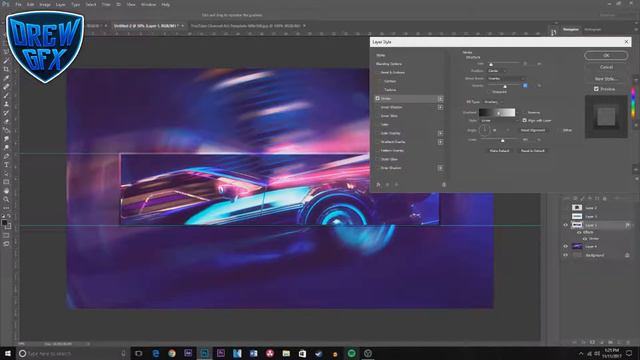Select the Gradient tool
The image size is (640, 360).
pos(6,130)
